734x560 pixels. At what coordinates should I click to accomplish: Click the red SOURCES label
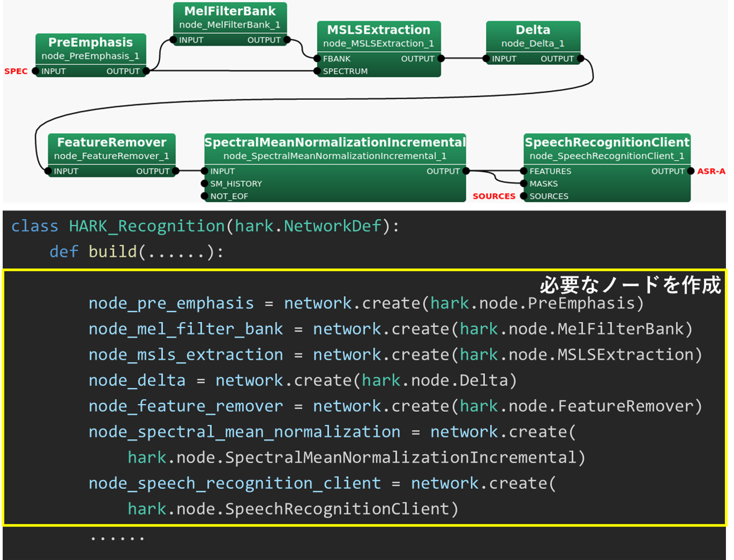click(494, 196)
